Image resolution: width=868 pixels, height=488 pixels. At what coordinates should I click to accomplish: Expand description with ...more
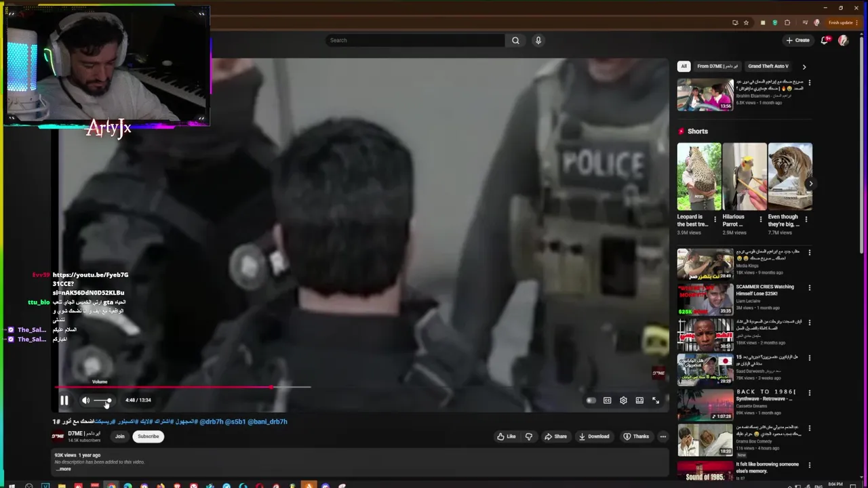pos(63,469)
